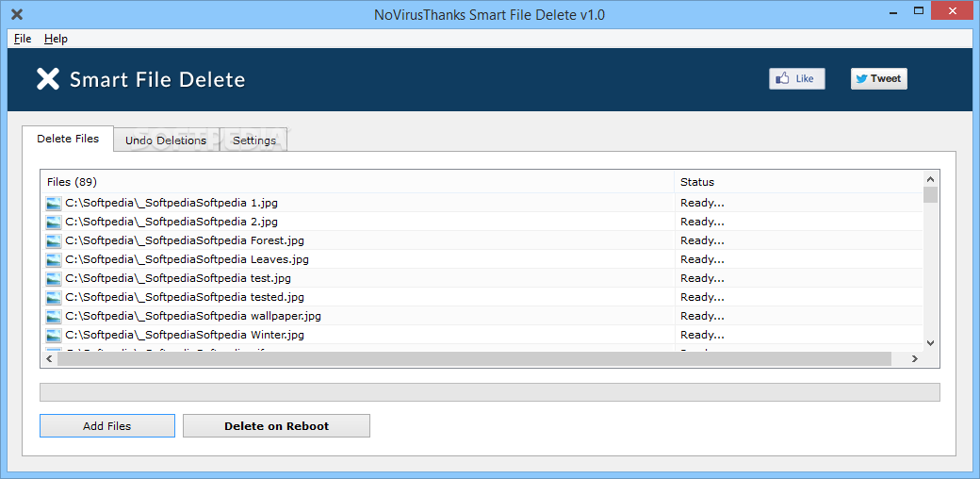Open the Settings tab
The height and width of the screenshot is (479, 980).
[253, 140]
